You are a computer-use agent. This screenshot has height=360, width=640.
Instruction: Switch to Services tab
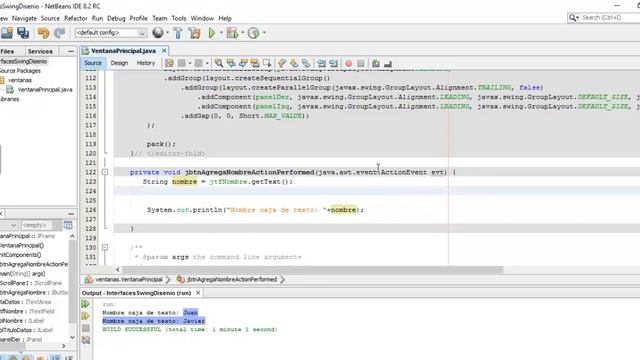40,51
